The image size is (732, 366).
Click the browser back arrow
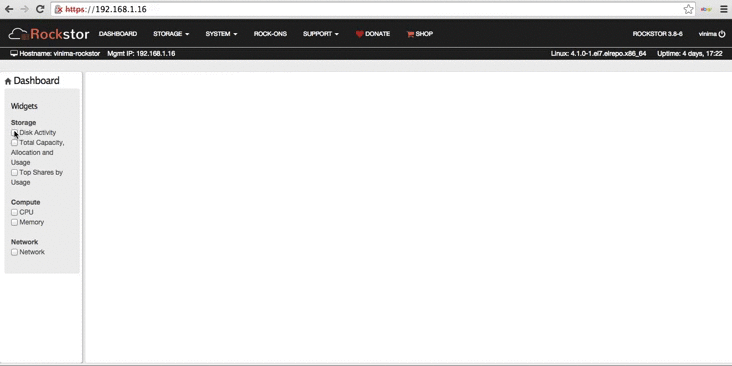click(9, 9)
